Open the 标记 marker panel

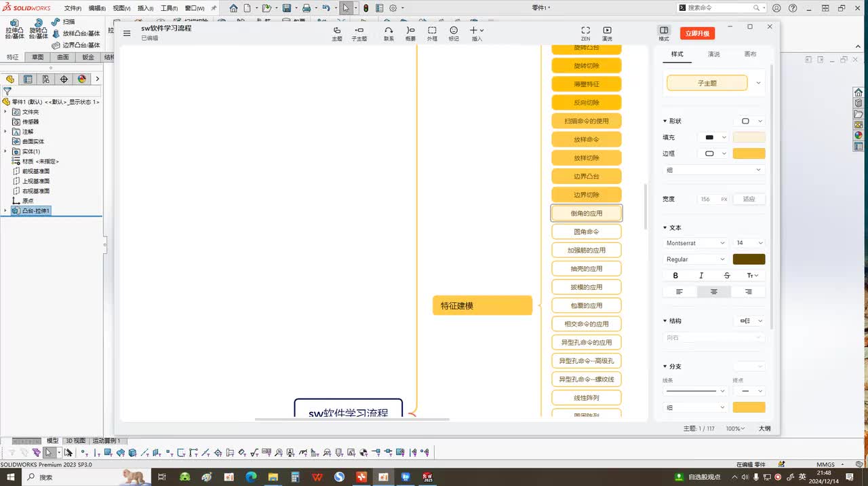click(x=454, y=33)
